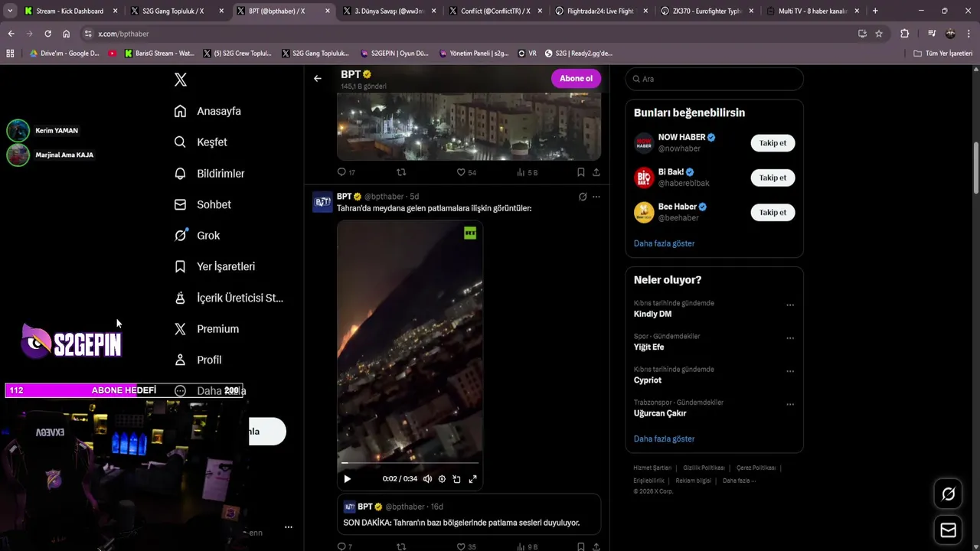Click the address bar URL
Screen dimensions: 980x551
click(x=123, y=34)
